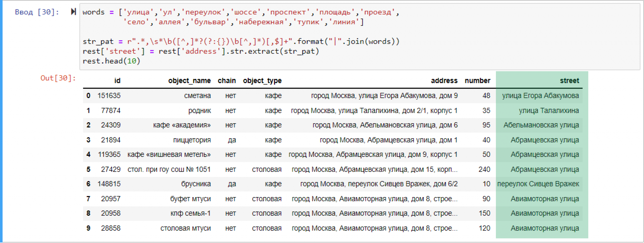Click the run cell icon beside the input prompt
Viewport: 644px width, 243px height.
(x=74, y=12)
